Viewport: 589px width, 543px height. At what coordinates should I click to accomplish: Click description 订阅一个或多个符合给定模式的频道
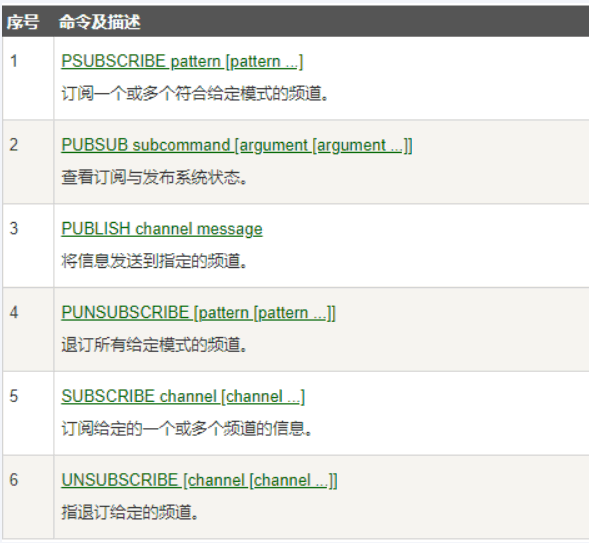[x=195, y=93]
